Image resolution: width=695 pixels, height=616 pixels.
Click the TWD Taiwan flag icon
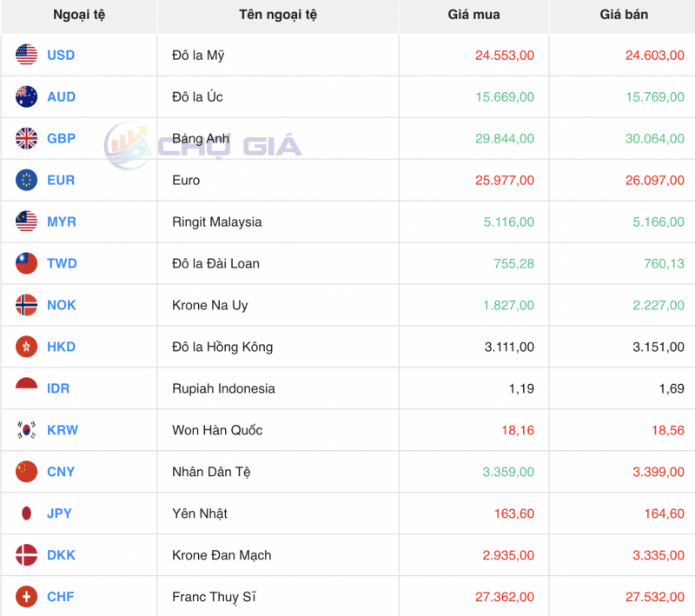click(x=24, y=263)
